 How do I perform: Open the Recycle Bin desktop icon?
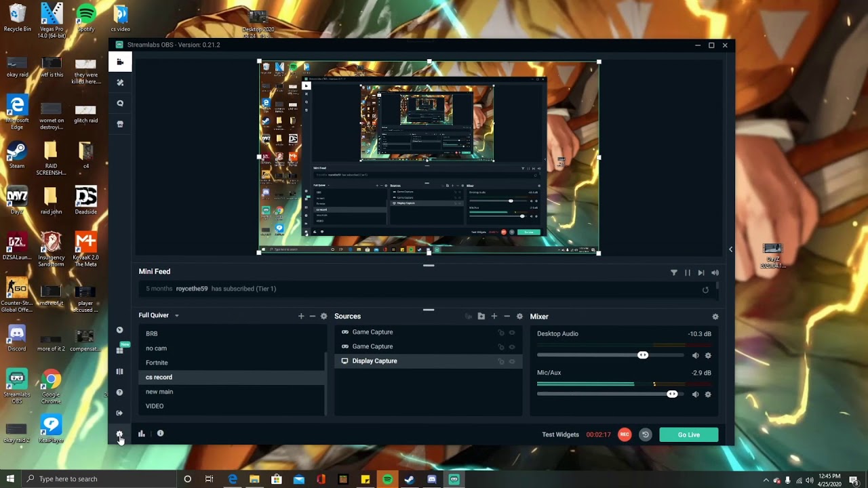(x=17, y=18)
